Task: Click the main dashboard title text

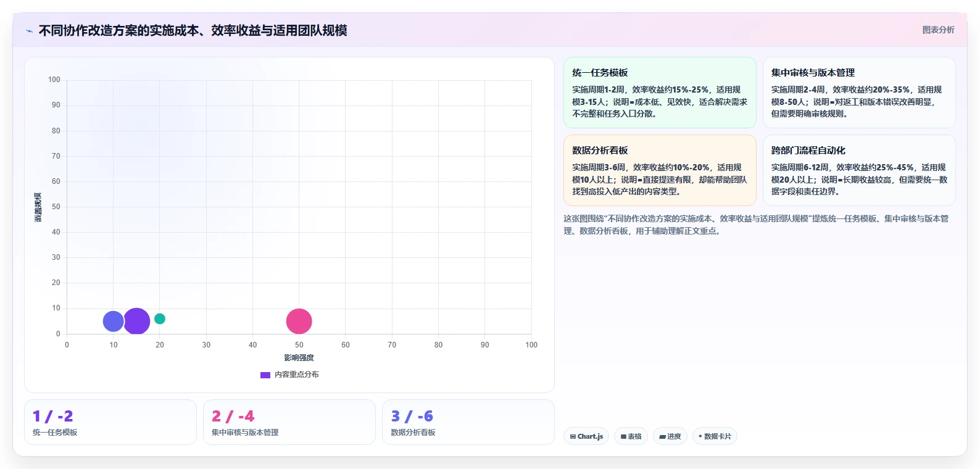Action: pos(193,30)
